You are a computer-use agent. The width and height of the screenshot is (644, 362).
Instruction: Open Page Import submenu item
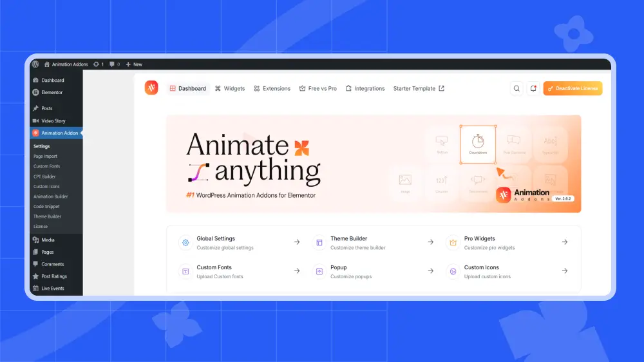click(x=45, y=156)
